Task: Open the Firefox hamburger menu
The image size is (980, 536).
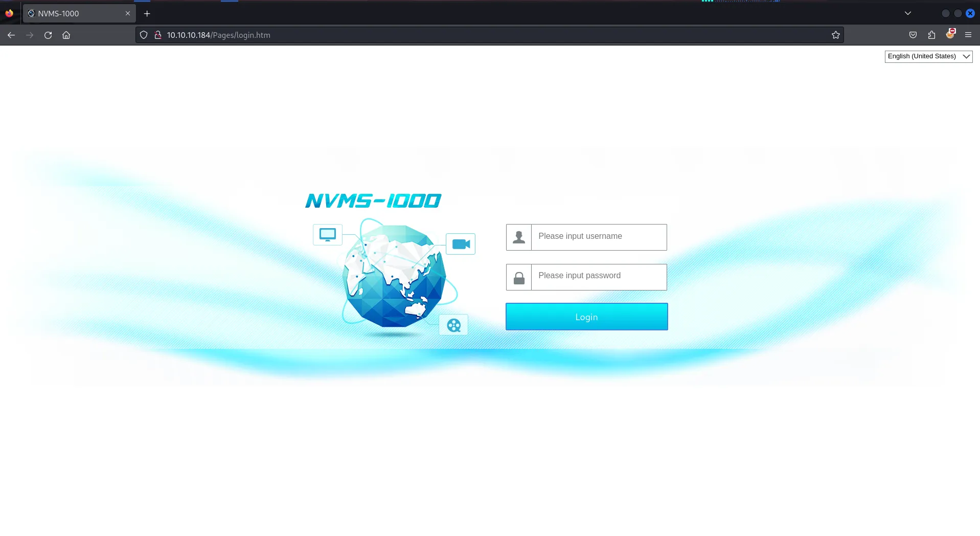Action: (968, 35)
